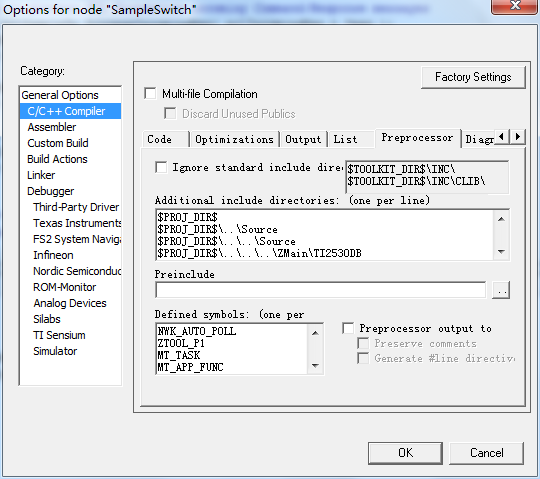Select General Options category
This screenshot has width=540, height=479.
coord(60,95)
